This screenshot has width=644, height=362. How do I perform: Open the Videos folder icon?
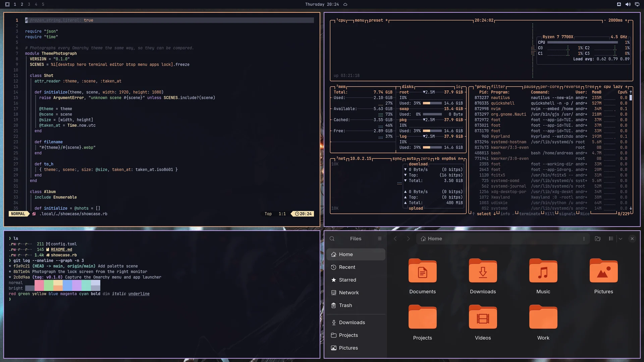(x=483, y=317)
